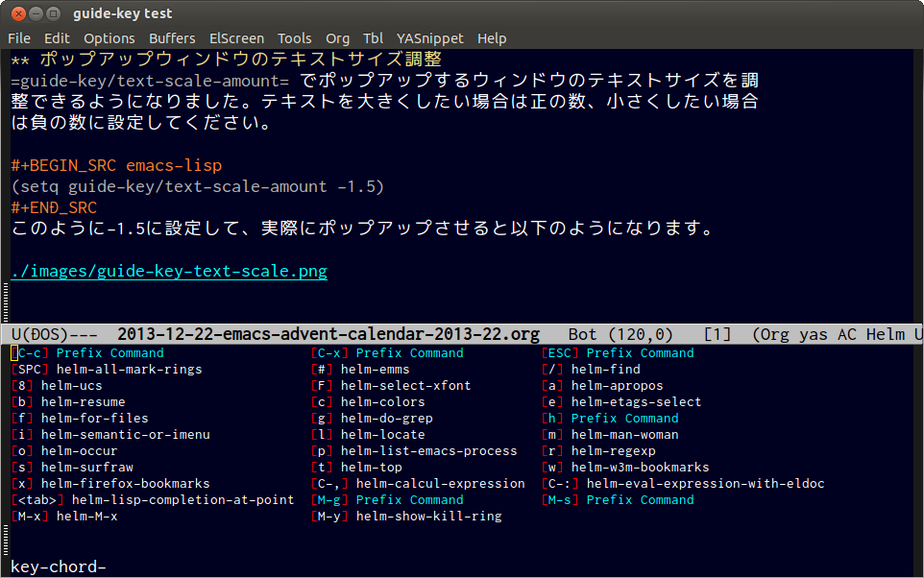924x578 pixels.
Task: Click the helm-for-files entry
Action: [x=80, y=419]
